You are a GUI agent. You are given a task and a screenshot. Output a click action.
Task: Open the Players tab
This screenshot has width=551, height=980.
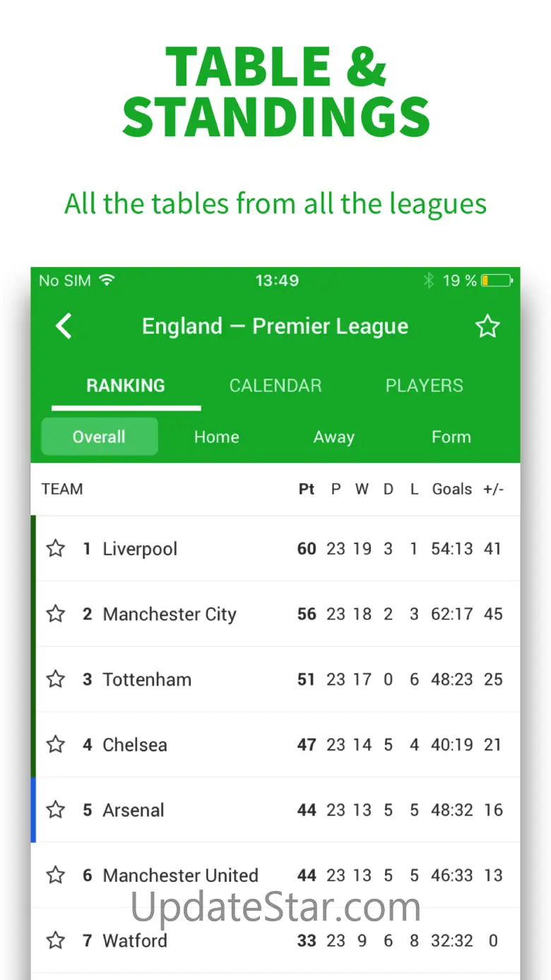pyautogui.click(x=424, y=386)
